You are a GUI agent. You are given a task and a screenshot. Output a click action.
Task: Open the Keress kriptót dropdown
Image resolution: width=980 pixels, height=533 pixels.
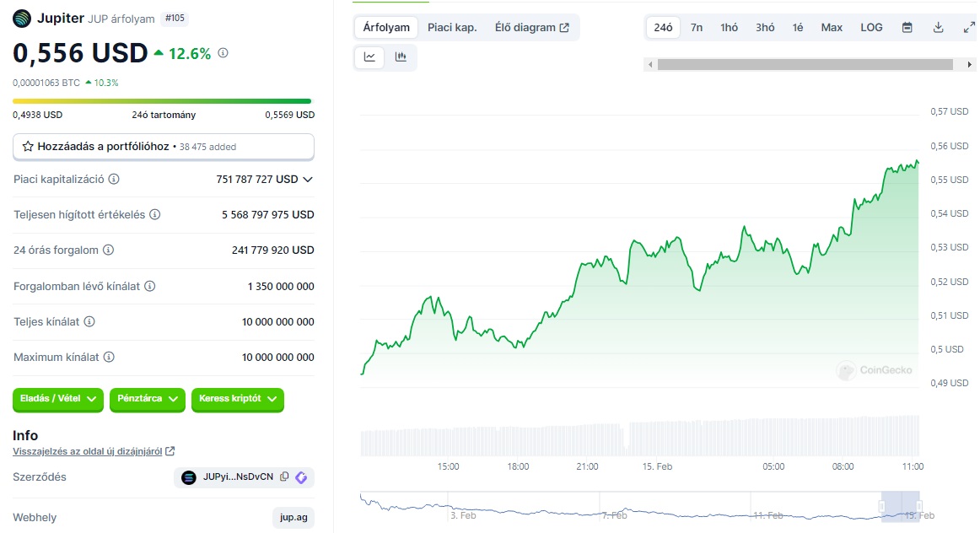(238, 399)
